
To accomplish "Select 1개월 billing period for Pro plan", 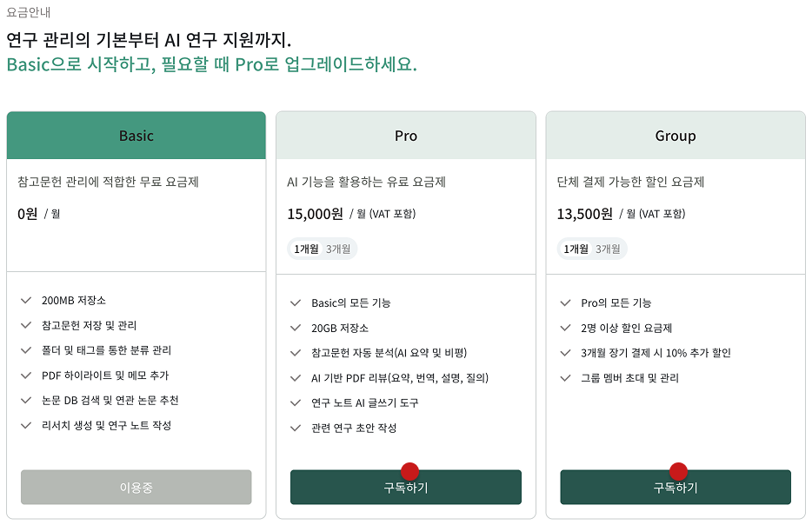I will pos(306,249).
